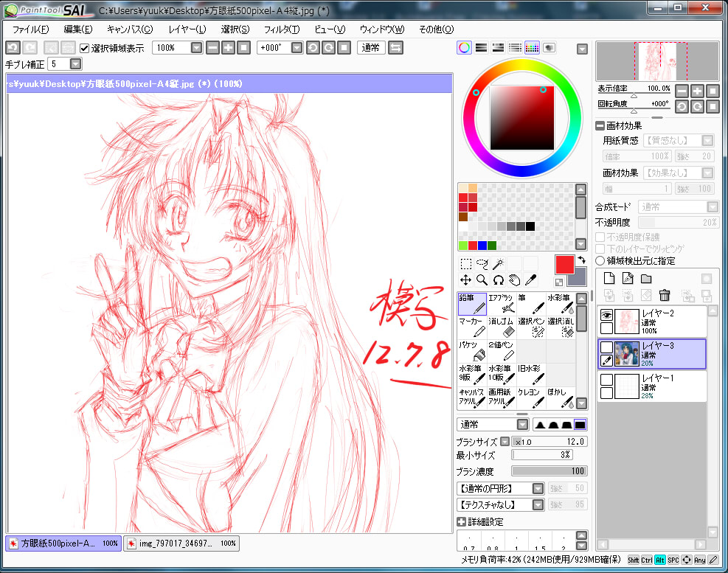Swap foreground and background colors

click(581, 260)
